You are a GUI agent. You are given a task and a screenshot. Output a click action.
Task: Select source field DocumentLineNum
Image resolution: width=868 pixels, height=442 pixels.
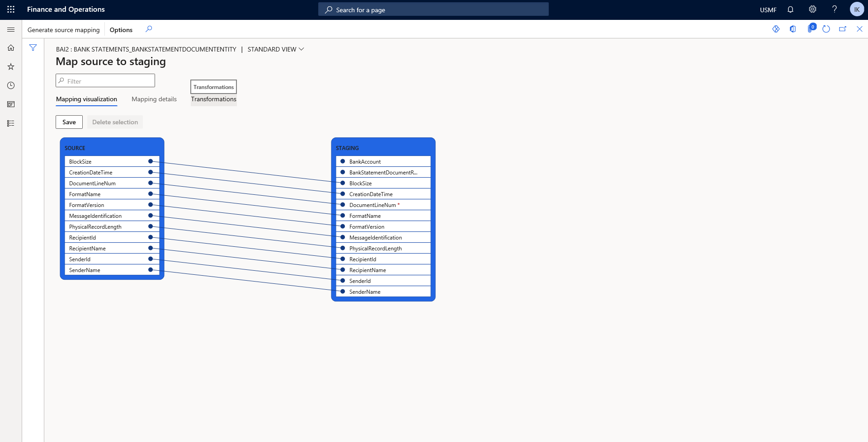click(x=112, y=183)
